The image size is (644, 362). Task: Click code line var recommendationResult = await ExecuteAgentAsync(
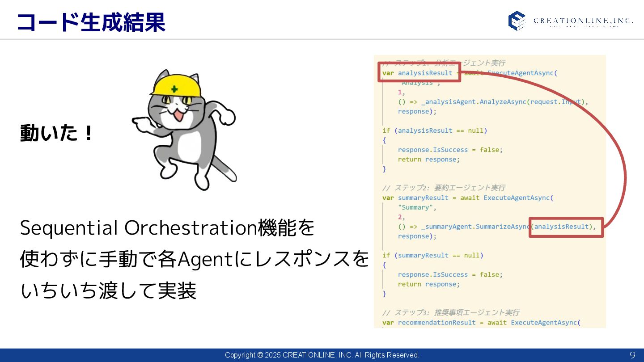tap(481, 323)
